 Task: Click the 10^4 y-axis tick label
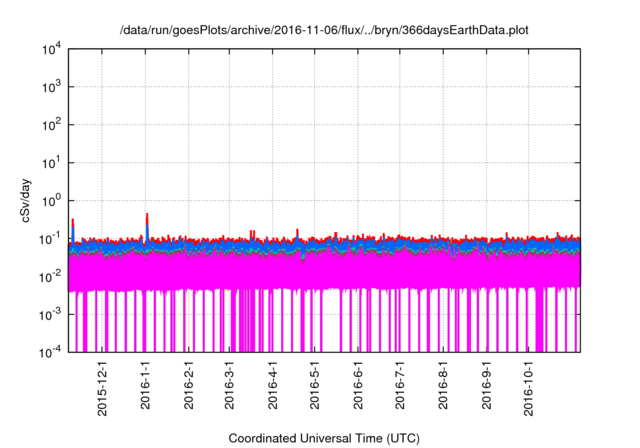(x=51, y=50)
